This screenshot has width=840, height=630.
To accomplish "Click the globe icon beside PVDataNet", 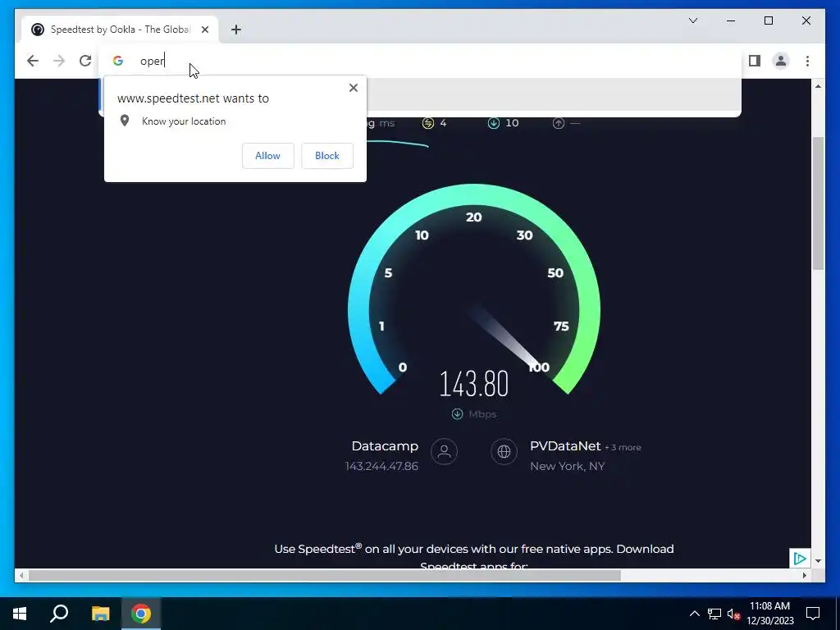I will [x=504, y=451].
